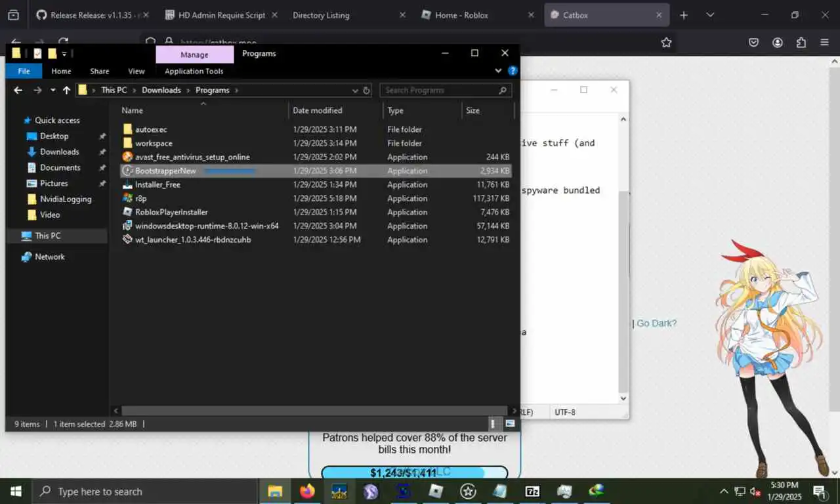Bookmark this page star icon
This screenshot has height=504, width=840.
[667, 43]
